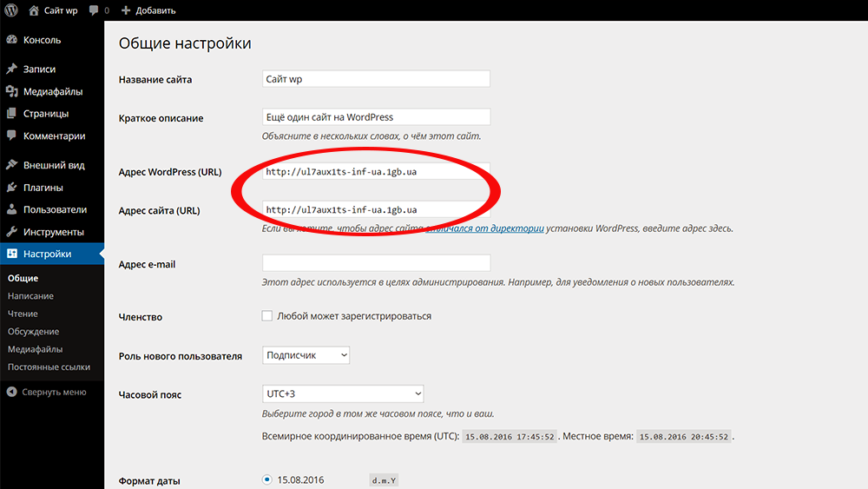Screen dimensions: 868x489
Task: Click the Комментарии speech bubble icon
Action: [x=11, y=135]
